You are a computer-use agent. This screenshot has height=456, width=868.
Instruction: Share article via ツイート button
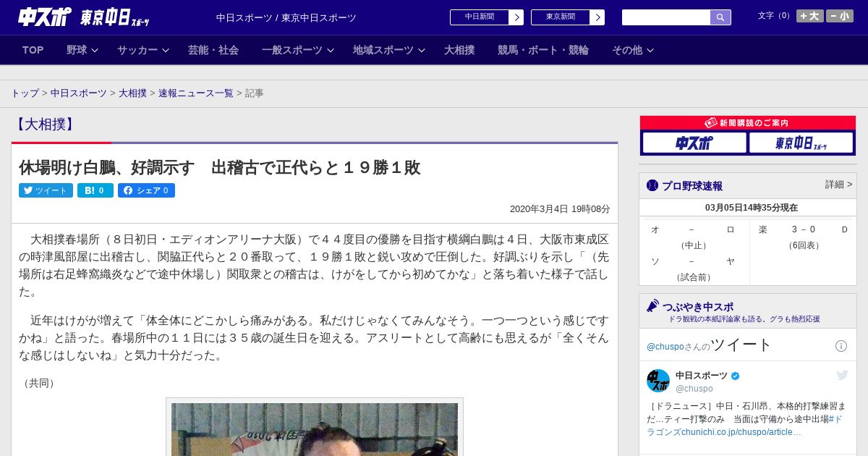coord(46,190)
